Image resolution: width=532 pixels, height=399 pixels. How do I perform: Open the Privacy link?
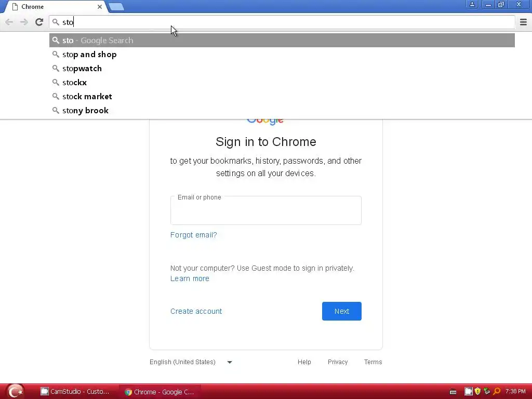click(x=338, y=362)
